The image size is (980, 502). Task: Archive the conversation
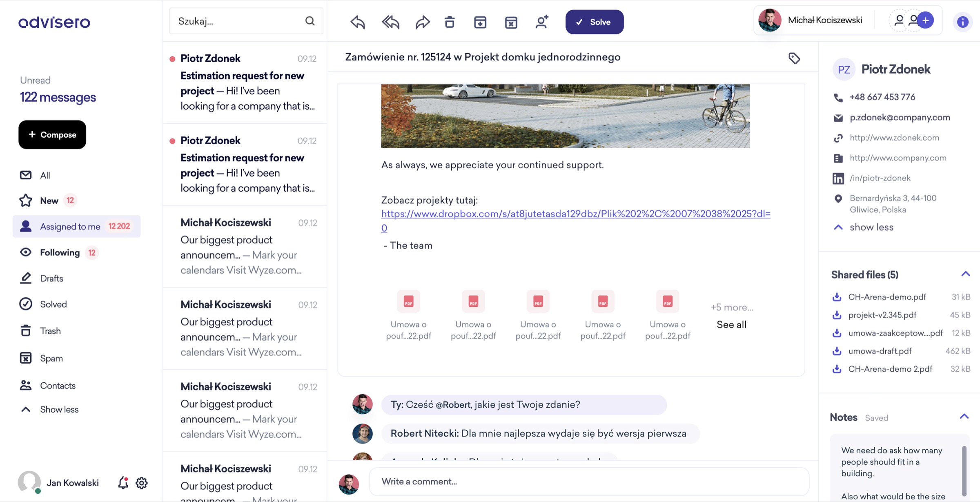click(480, 22)
